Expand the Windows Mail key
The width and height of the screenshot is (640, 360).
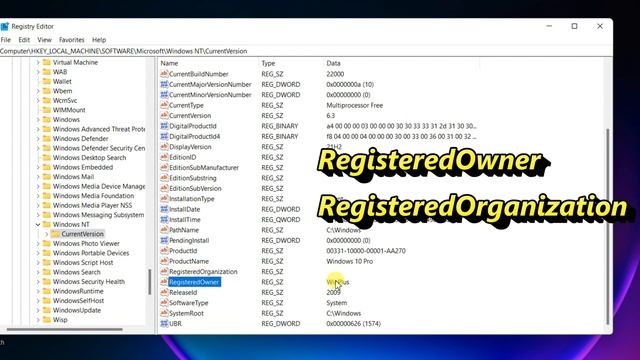point(38,177)
